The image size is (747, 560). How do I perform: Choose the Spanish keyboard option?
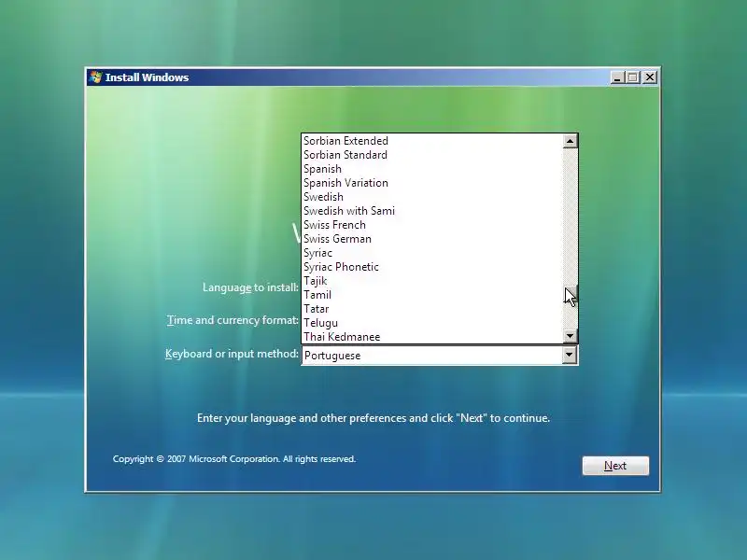click(x=432, y=169)
